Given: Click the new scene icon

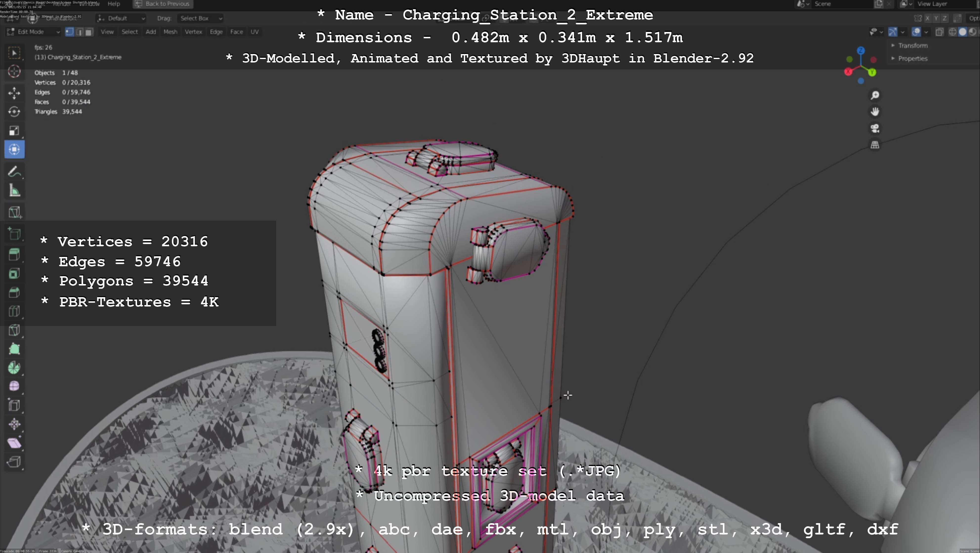Looking at the screenshot, I should pos(879,4).
